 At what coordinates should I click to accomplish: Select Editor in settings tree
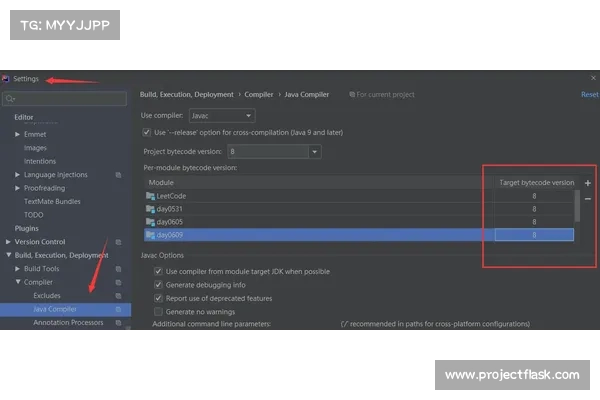(24, 117)
